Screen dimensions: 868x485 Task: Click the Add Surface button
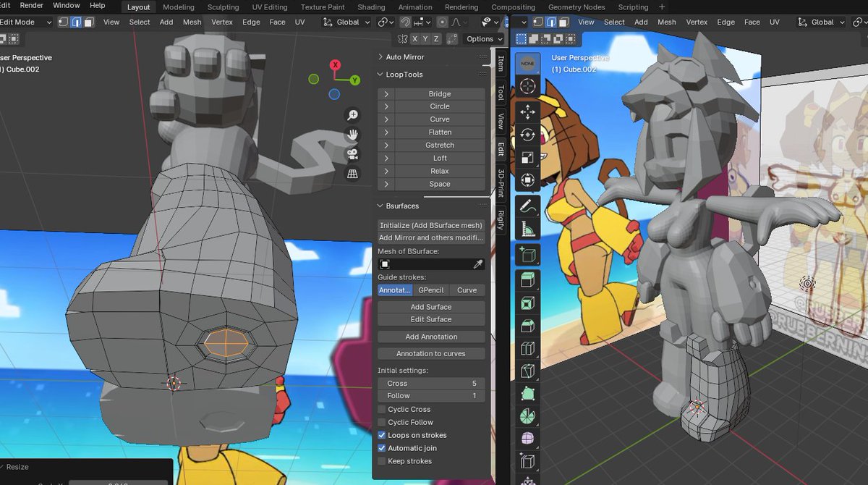(431, 307)
